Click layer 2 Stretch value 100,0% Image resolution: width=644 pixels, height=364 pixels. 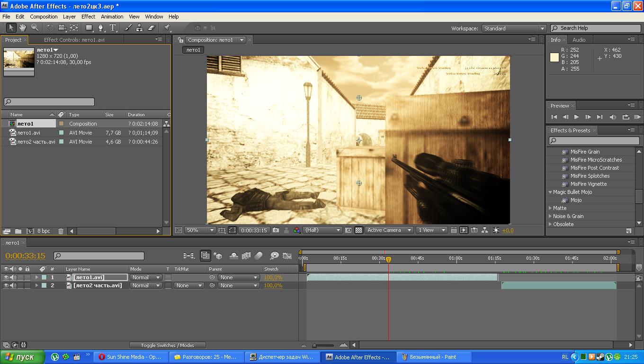point(273,285)
